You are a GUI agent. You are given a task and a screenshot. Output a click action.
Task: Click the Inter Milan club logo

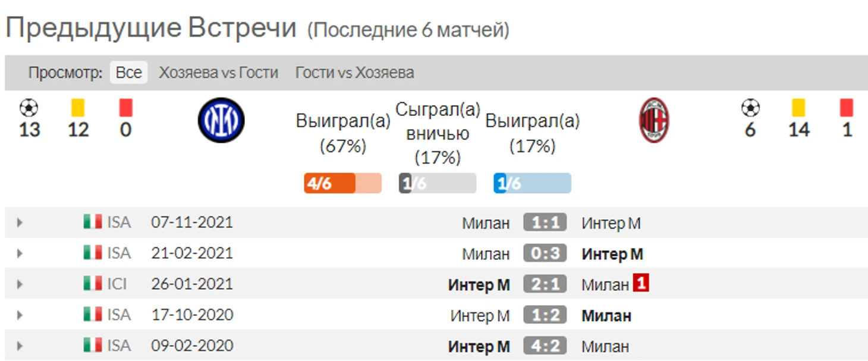[x=221, y=120]
